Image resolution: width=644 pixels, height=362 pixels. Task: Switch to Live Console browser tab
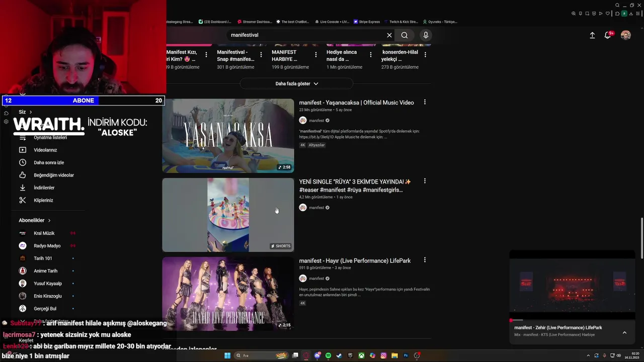pos(332,22)
